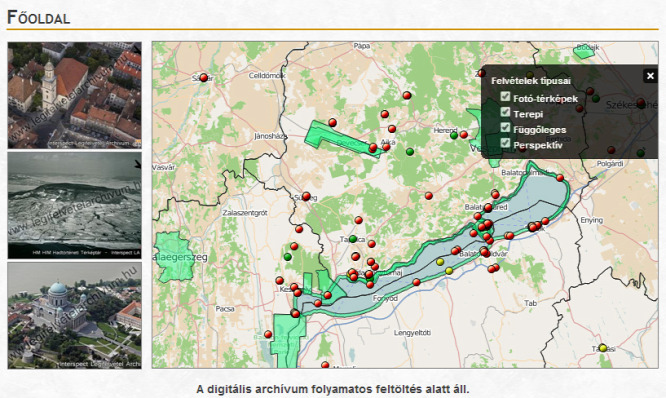
Task: Disable the Perspektív checkbox
Action: [x=505, y=143]
